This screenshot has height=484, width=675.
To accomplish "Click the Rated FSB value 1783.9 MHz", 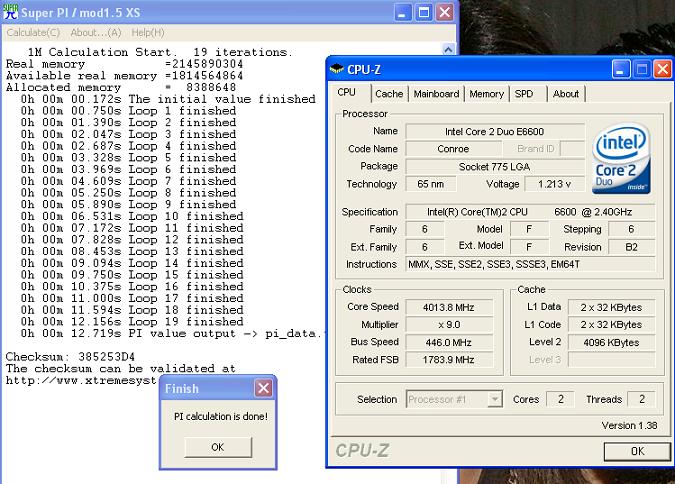I will (x=449, y=360).
